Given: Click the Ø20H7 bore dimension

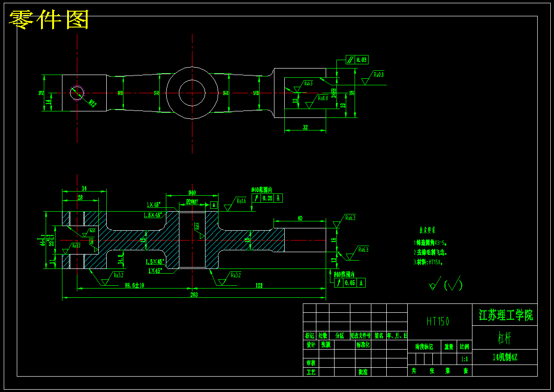Looking at the screenshot, I should (192, 202).
